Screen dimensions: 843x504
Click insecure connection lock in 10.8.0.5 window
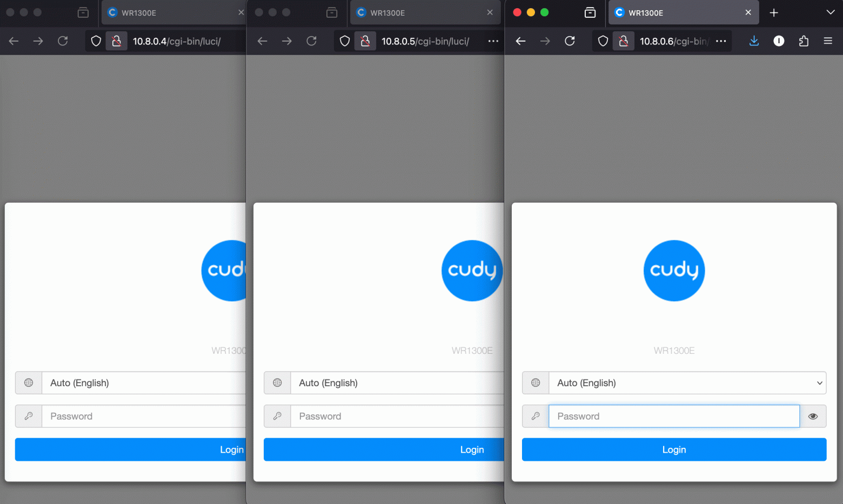[x=365, y=41]
